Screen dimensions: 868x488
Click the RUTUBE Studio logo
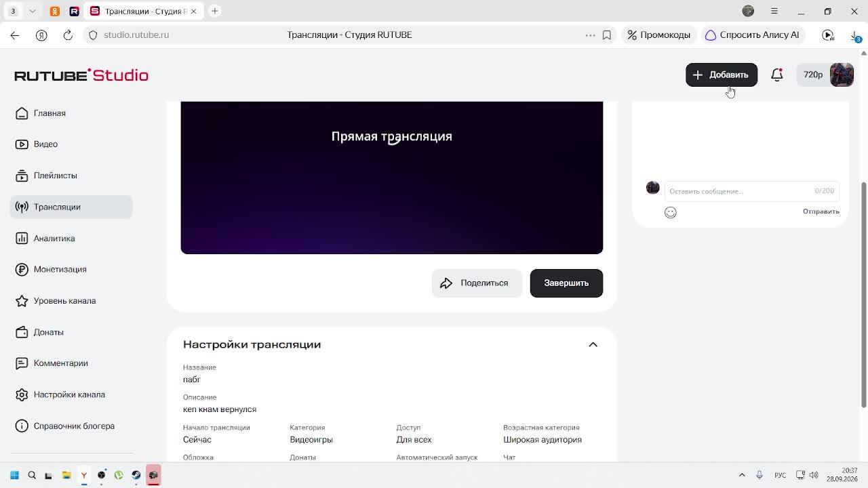coord(81,75)
